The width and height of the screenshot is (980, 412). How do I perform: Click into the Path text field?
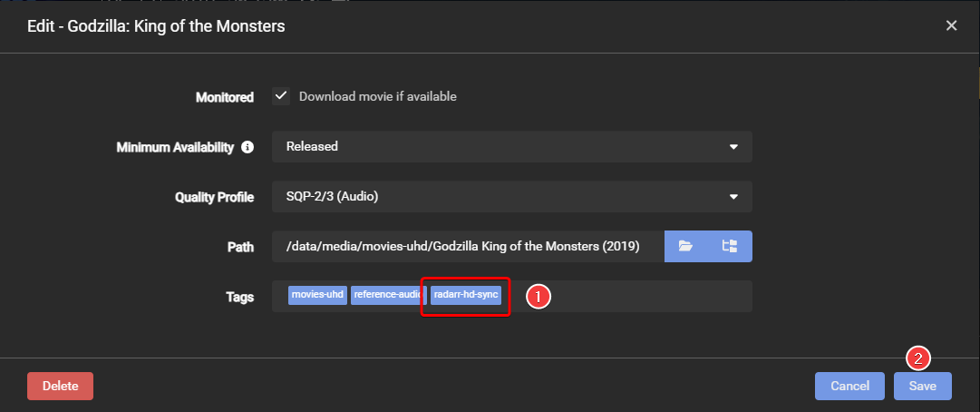pyautogui.click(x=467, y=246)
